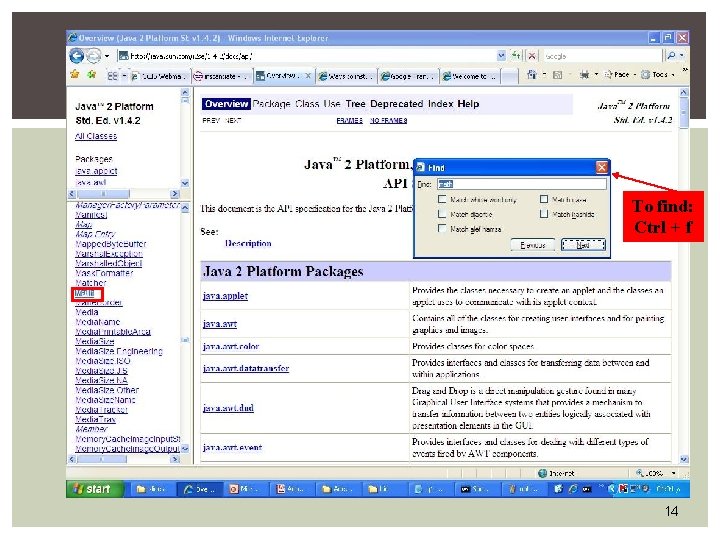Select Help in the Javadoc navigation bar
Viewport: 720px width, 540px height.
(468, 104)
